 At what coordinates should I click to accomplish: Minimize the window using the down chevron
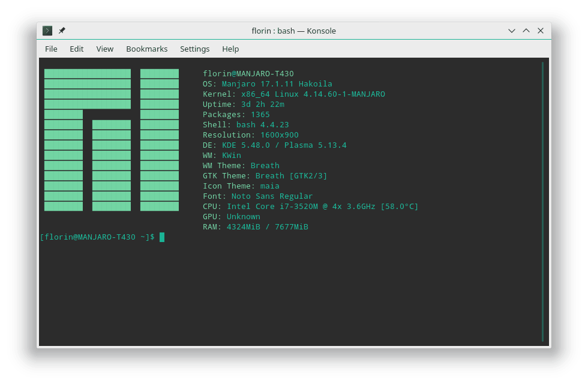(x=511, y=31)
